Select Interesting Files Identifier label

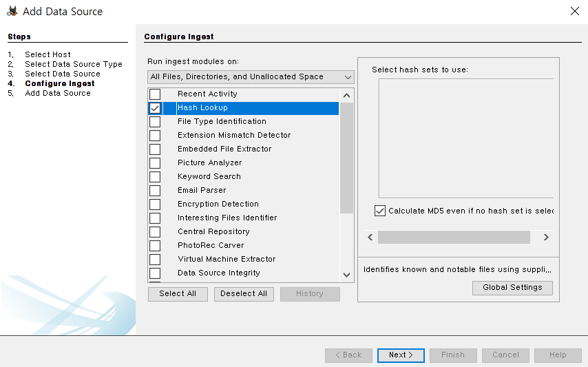coord(227,218)
